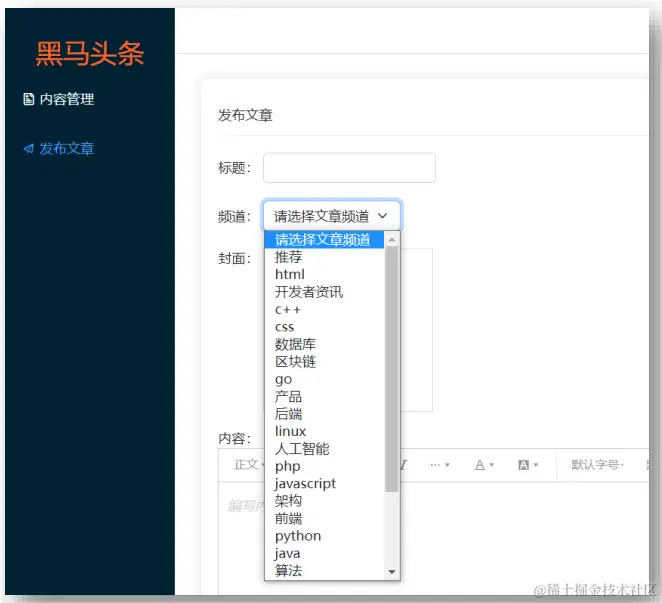Select 发布文章 sidebar menu item

(58, 149)
